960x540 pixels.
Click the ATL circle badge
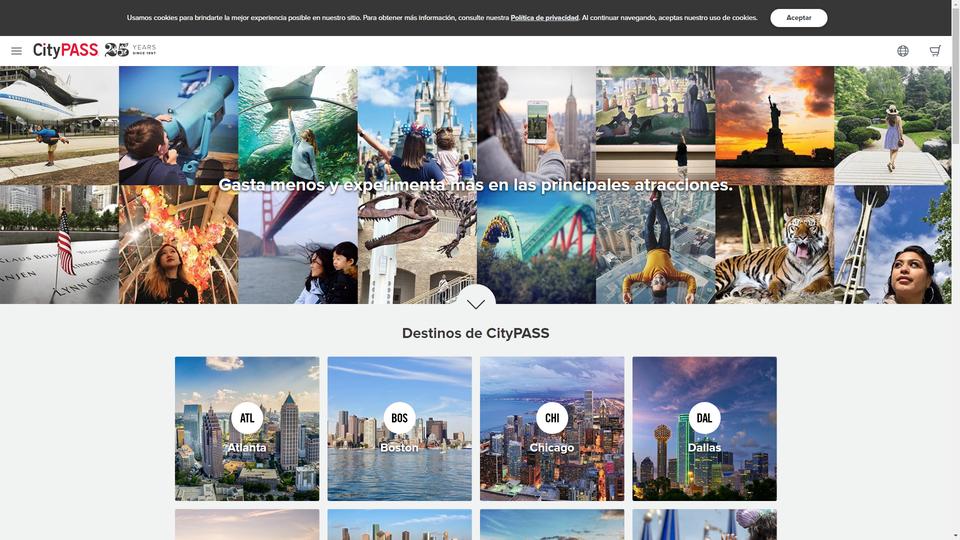click(x=247, y=418)
